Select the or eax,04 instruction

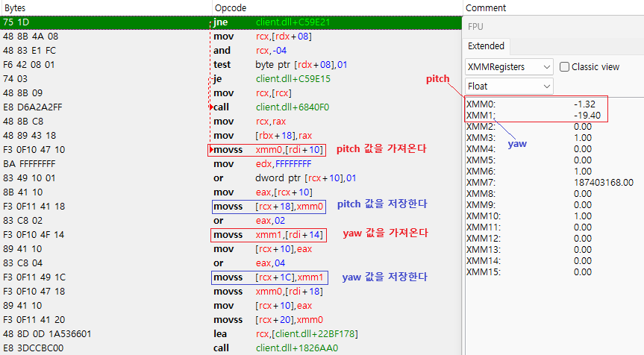click(x=249, y=263)
